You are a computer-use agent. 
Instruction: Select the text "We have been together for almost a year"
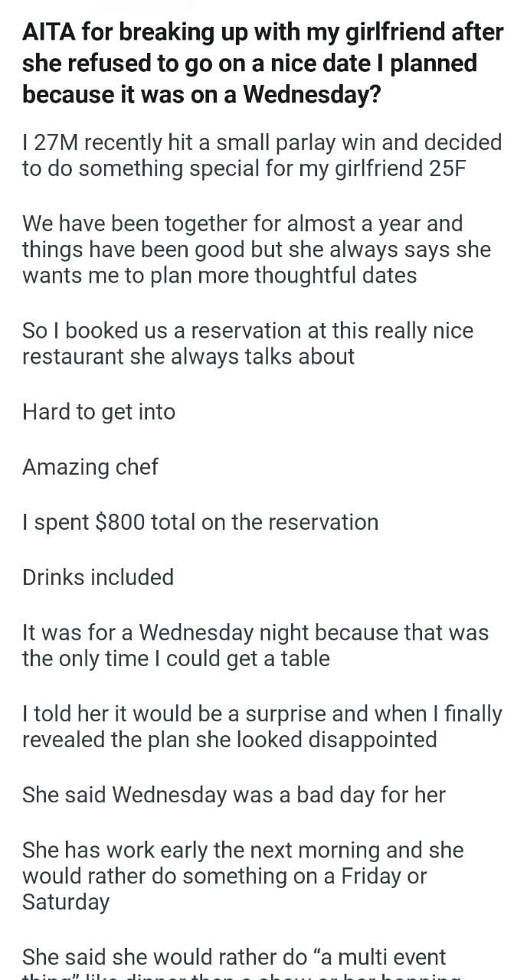coord(243,224)
